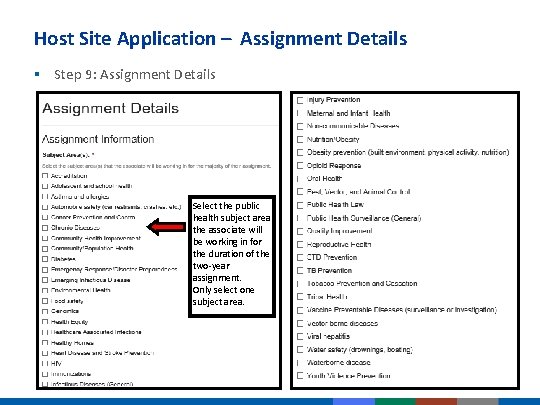Enable Community Health Improvement checkbox
540x405 pixels.
pos(45,238)
